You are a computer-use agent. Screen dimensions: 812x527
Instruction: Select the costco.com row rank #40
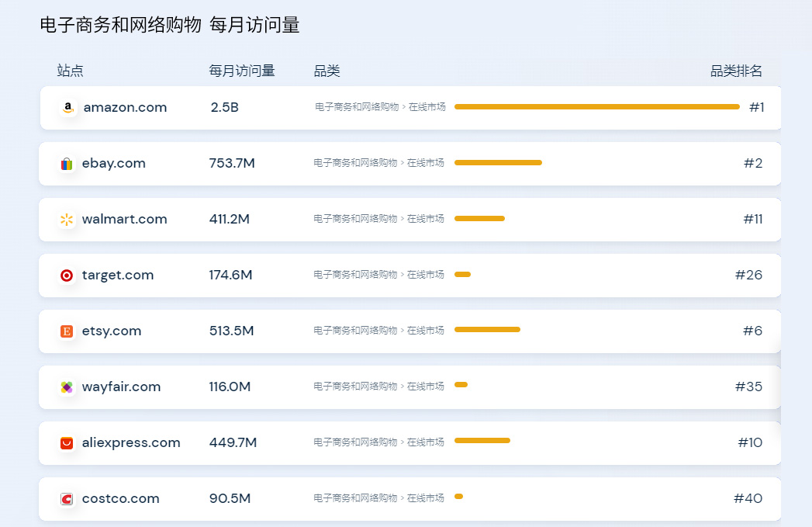[x=748, y=498]
